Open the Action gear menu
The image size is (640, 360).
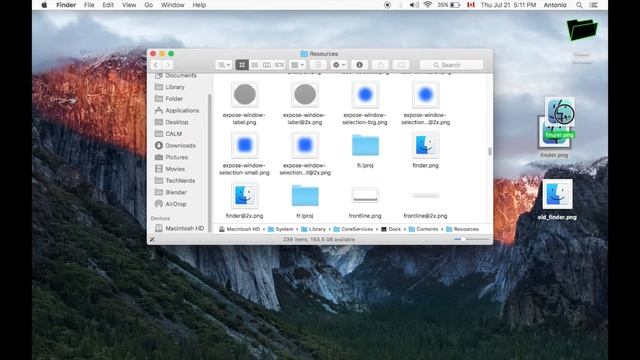(339, 65)
